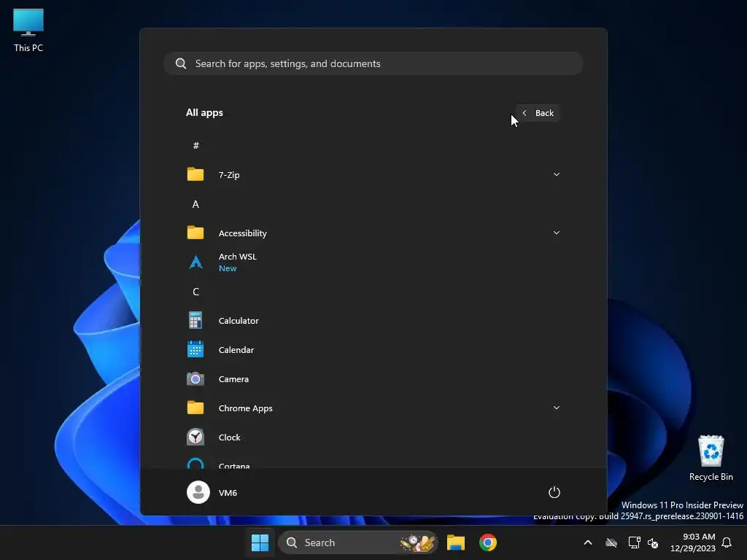Open the network status tray icon
Viewport: 747px width, 560px height.
[634, 542]
